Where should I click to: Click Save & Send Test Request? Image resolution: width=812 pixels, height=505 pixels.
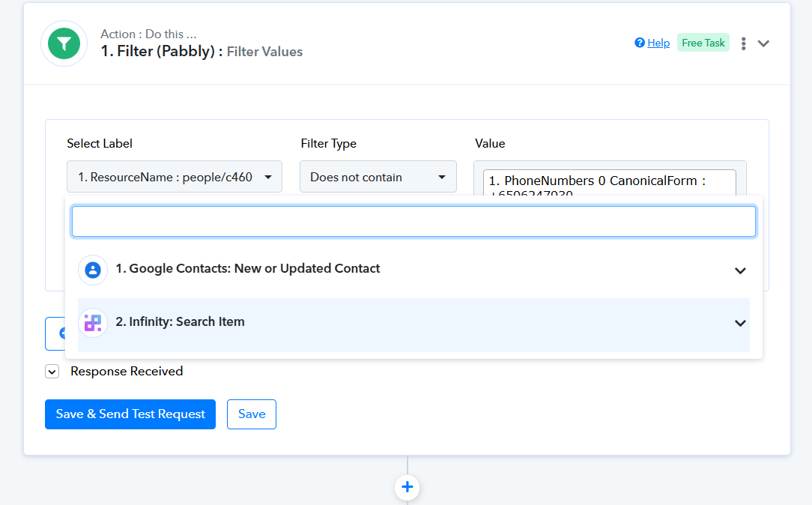[130, 414]
